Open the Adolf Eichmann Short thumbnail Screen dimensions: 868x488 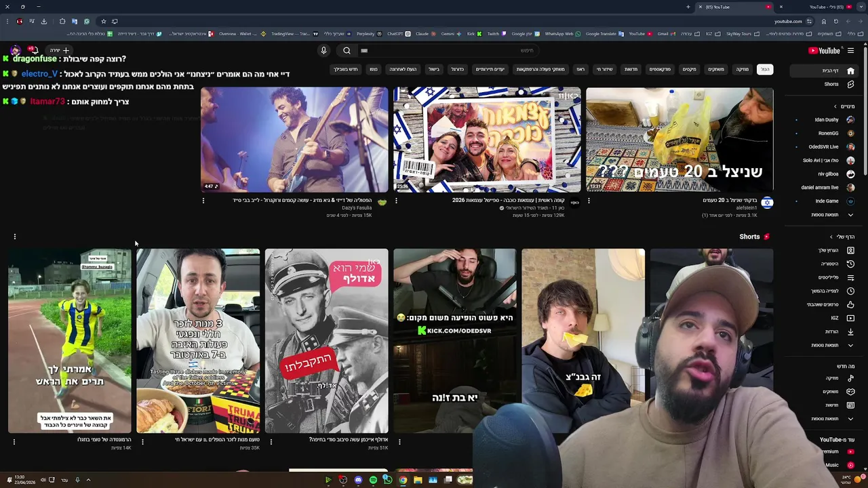326,341
